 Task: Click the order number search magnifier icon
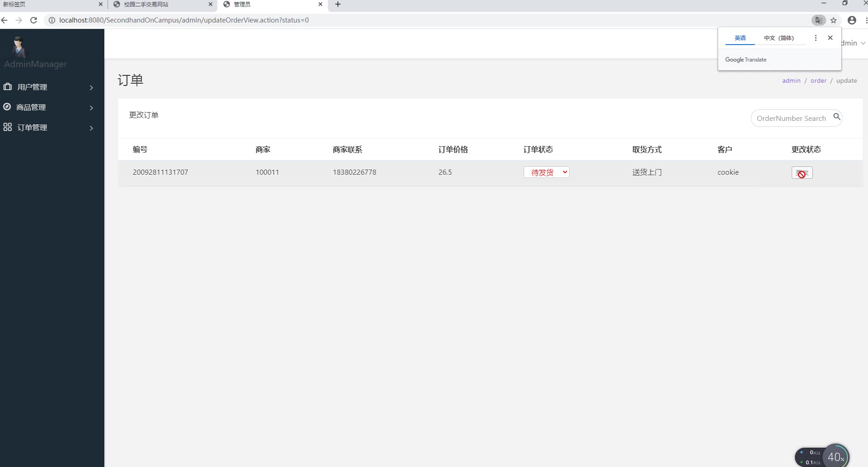pos(837,117)
